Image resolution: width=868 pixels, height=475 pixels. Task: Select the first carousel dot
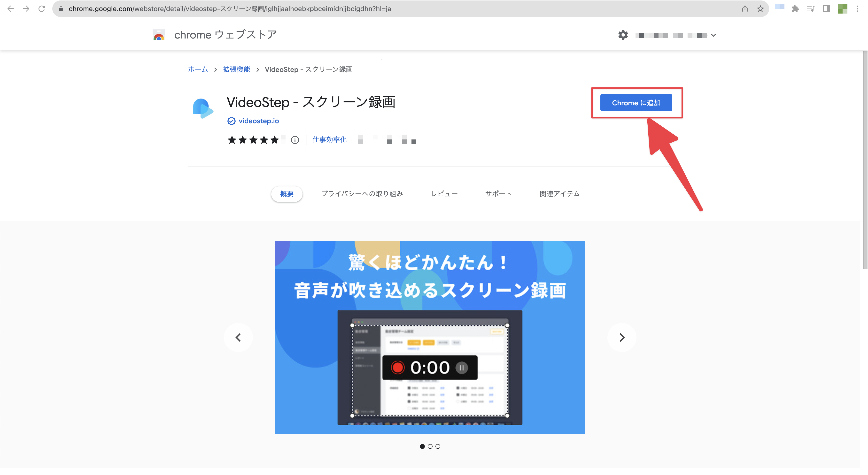click(422, 446)
